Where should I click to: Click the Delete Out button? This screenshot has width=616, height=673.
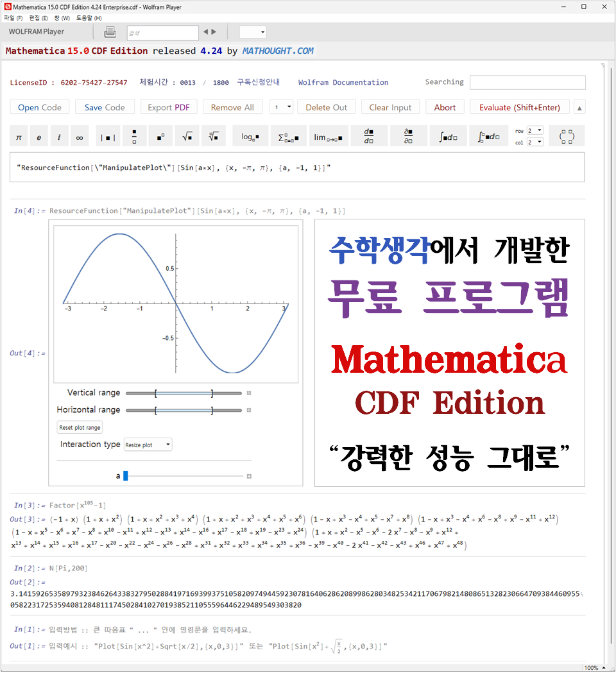click(x=326, y=107)
